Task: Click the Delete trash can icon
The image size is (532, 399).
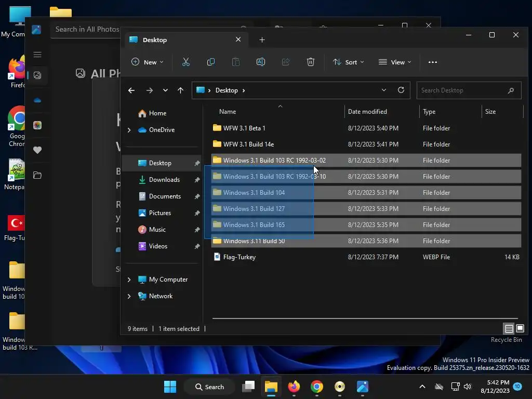Action: coord(311,62)
